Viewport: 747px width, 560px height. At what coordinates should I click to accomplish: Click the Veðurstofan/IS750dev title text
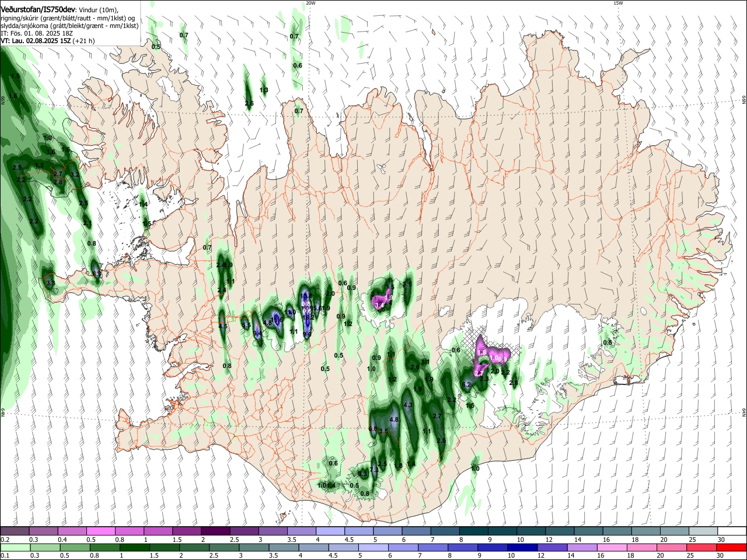click(39, 9)
